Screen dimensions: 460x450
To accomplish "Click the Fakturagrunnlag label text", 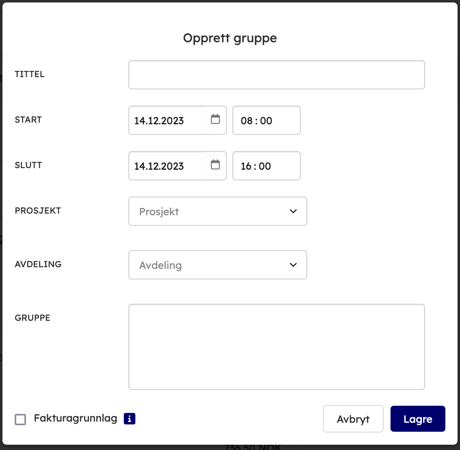I will (x=75, y=418).
